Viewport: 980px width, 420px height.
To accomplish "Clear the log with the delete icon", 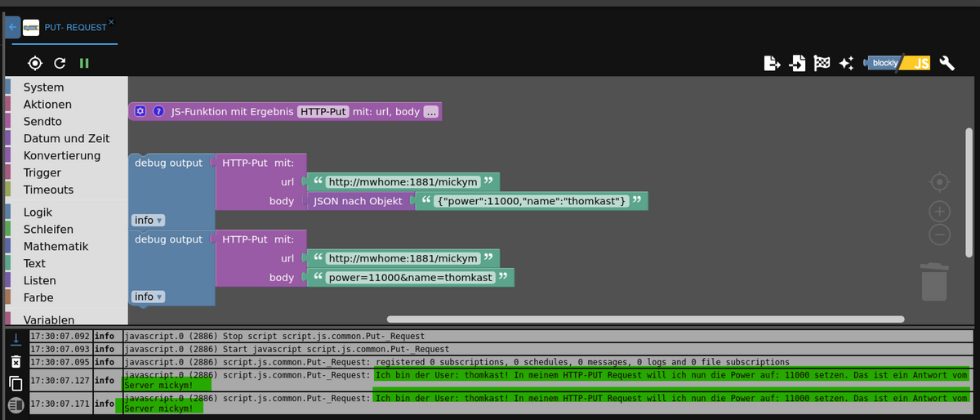I will [x=16, y=361].
